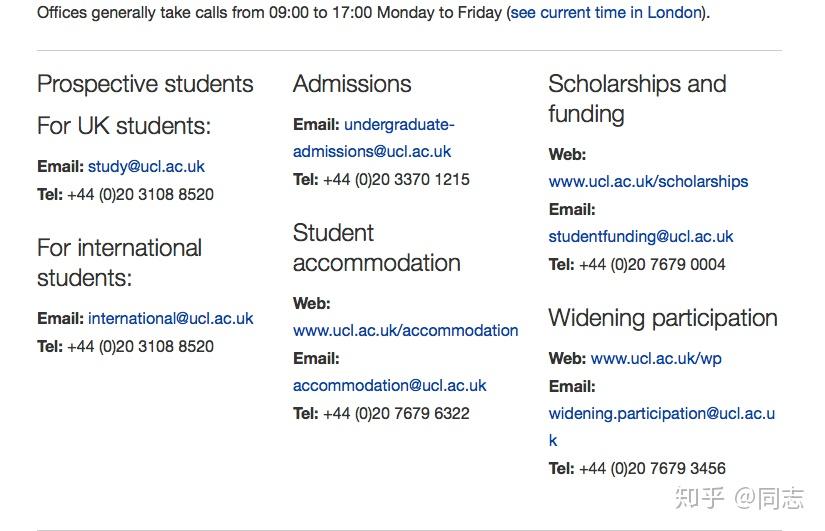The height and width of the screenshot is (531, 825).
Task: Open the current time in London link
Action: pyautogui.click(x=606, y=14)
